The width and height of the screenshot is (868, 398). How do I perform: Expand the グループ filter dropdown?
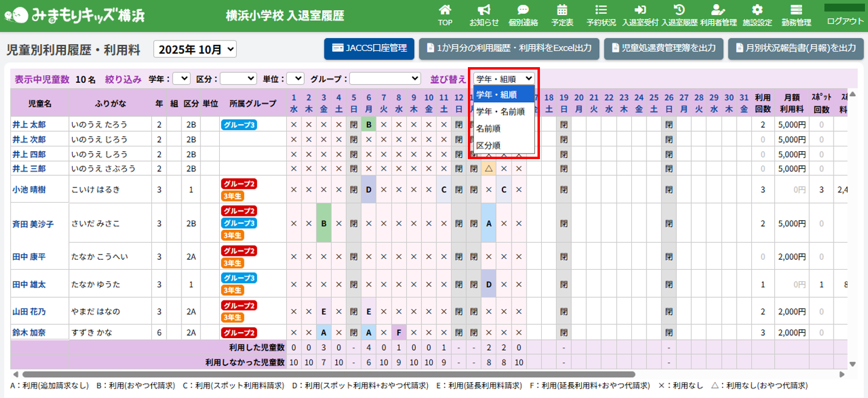click(x=385, y=79)
